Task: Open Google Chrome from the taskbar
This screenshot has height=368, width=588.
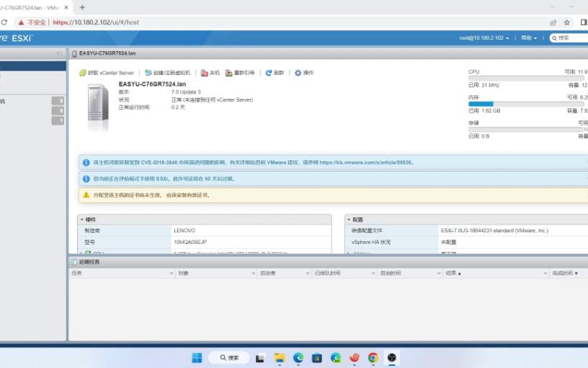Action: [373, 358]
